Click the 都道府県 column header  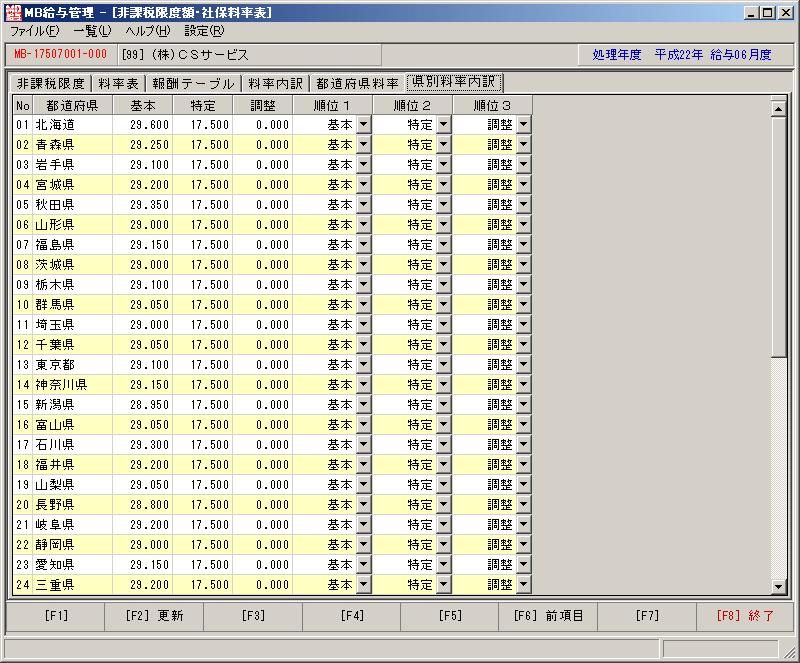72,106
